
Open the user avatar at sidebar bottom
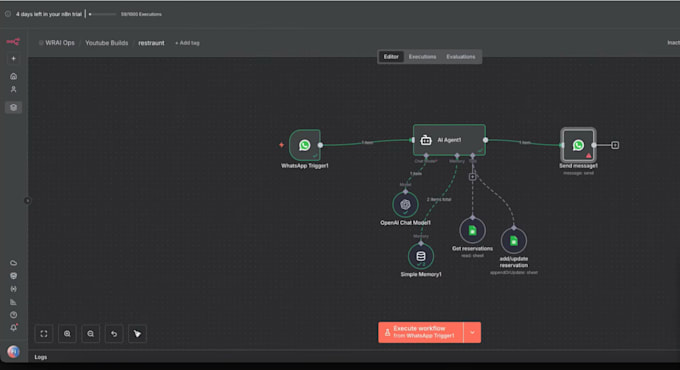click(x=13, y=351)
